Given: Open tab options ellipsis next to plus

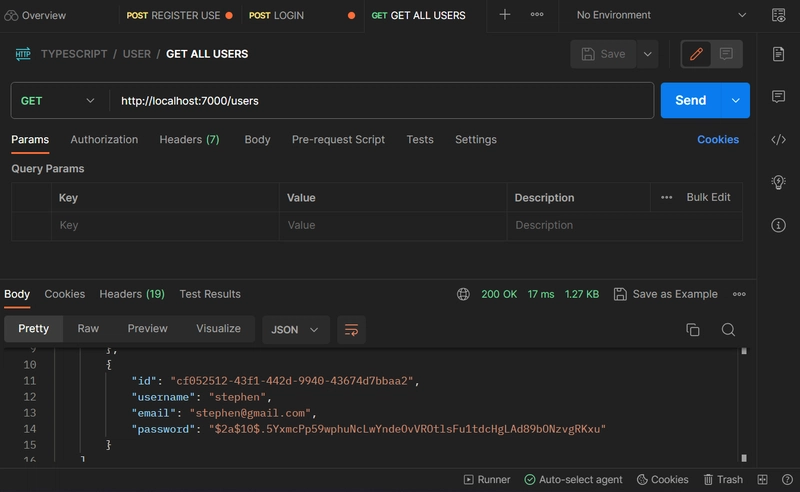Looking at the screenshot, I should click(x=537, y=15).
